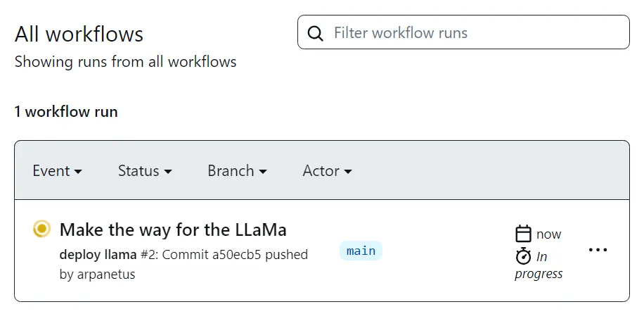Click the In progress status text

pos(539,265)
